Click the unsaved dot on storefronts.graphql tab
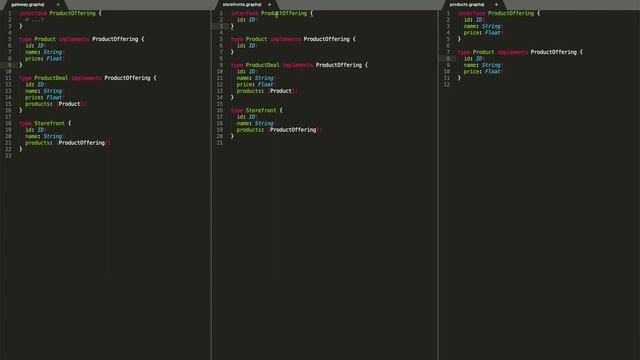The image size is (640, 360). [269, 4]
